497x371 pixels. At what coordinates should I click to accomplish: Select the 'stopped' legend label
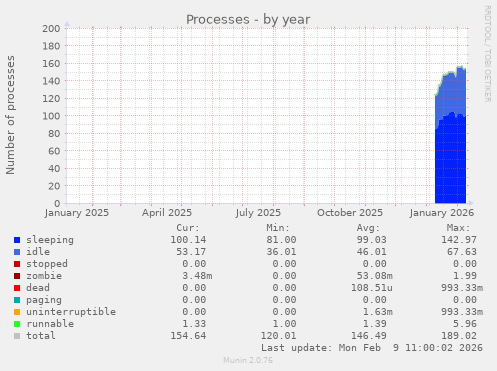click(x=47, y=264)
